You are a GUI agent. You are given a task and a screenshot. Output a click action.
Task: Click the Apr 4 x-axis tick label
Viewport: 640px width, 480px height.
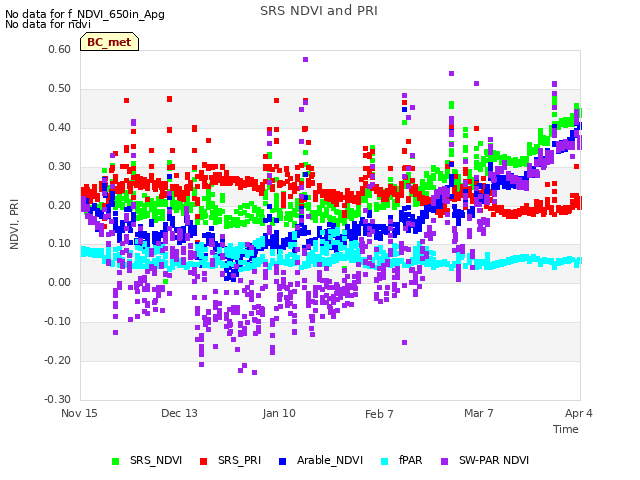pos(578,413)
